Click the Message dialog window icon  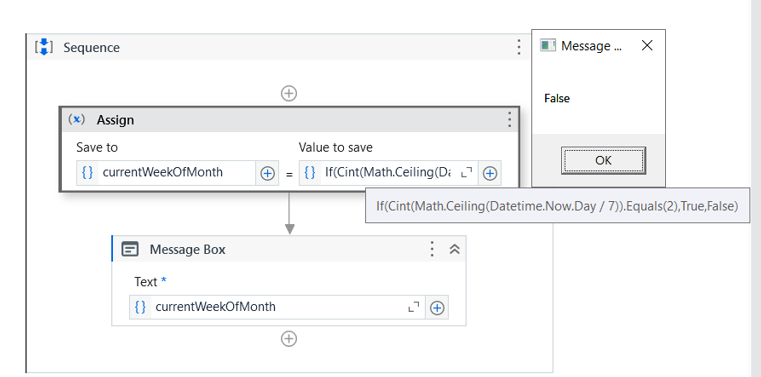[547, 46]
